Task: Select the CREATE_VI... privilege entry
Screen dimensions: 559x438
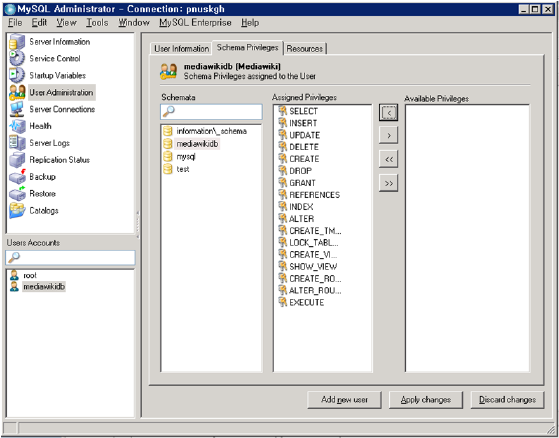Action: click(x=308, y=255)
